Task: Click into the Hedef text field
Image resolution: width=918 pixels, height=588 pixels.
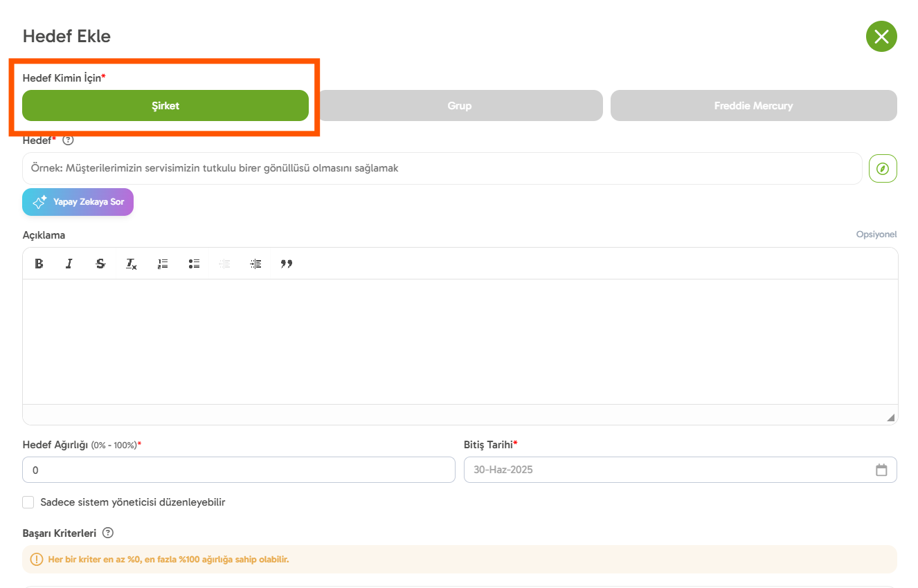Action: (442, 168)
